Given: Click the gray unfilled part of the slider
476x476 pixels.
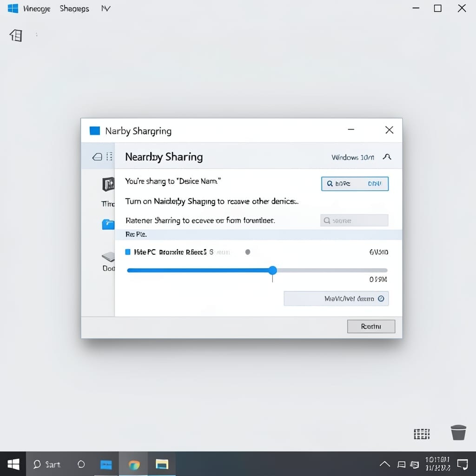Looking at the screenshot, I should [x=332, y=270].
